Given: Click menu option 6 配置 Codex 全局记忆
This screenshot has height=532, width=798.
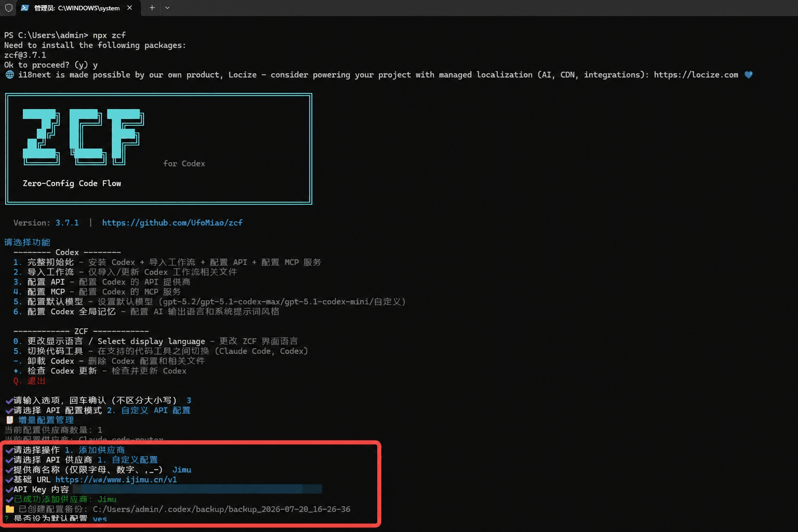Looking at the screenshot, I should 146,312.
